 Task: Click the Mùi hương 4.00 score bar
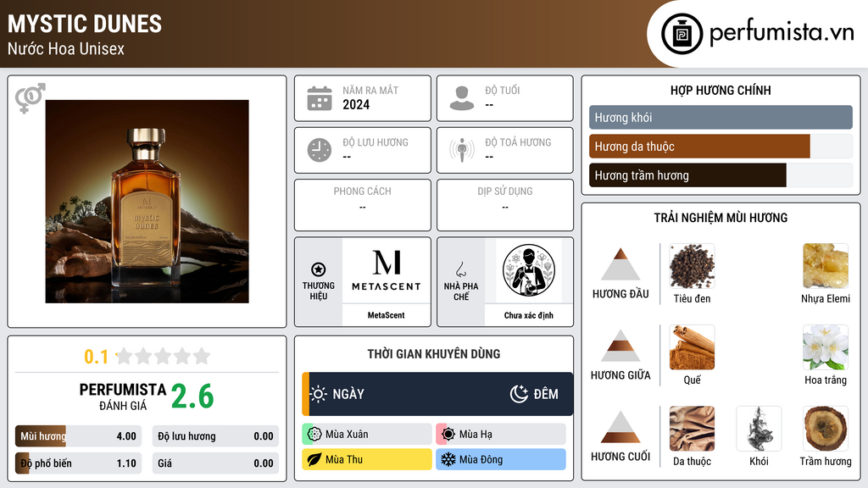coord(79,436)
